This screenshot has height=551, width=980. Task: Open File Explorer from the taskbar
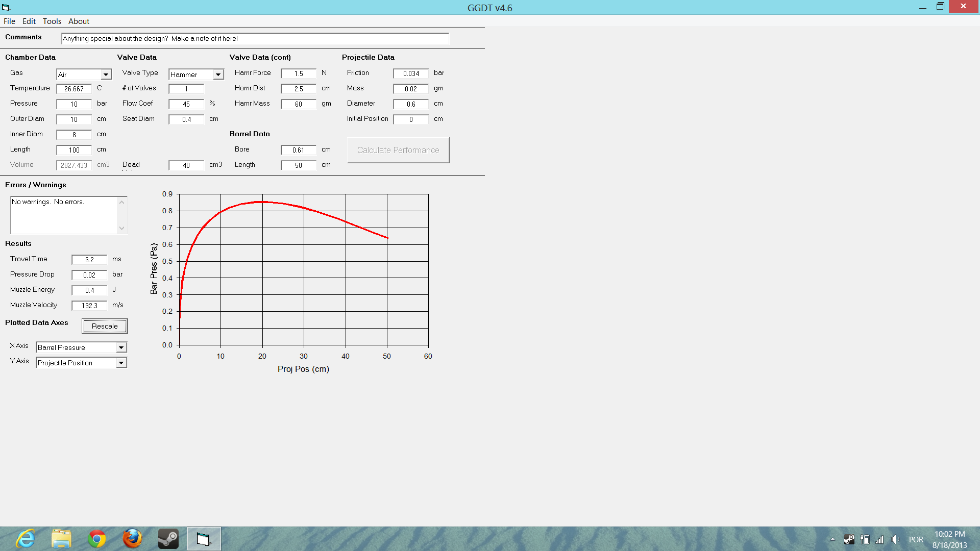(61, 539)
